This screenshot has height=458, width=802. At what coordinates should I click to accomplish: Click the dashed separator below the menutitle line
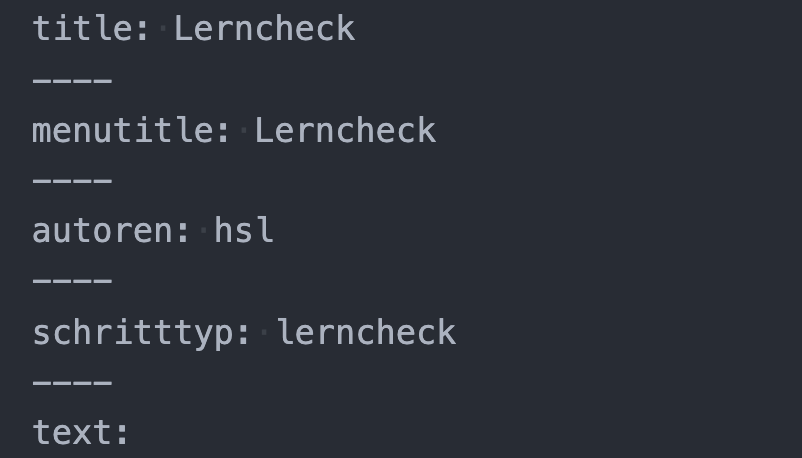pos(72,181)
